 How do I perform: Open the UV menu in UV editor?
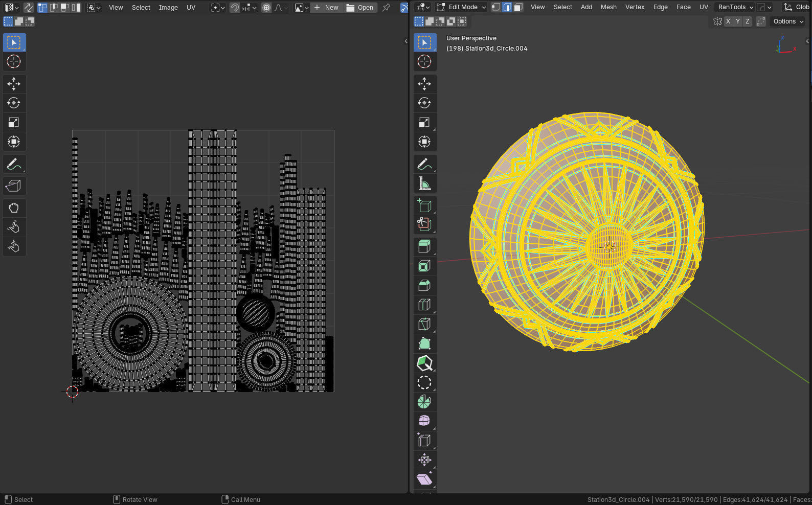[x=191, y=8]
